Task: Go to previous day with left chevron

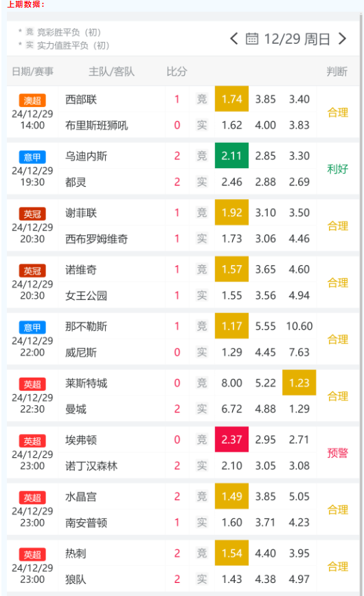Action: pos(234,38)
